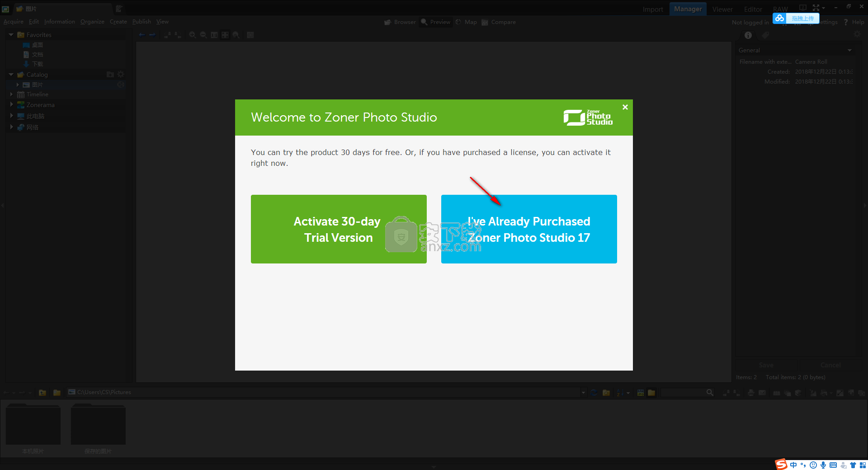The width and height of the screenshot is (868, 470).
Task: Click the search magnifier in filter box
Action: 710,392
